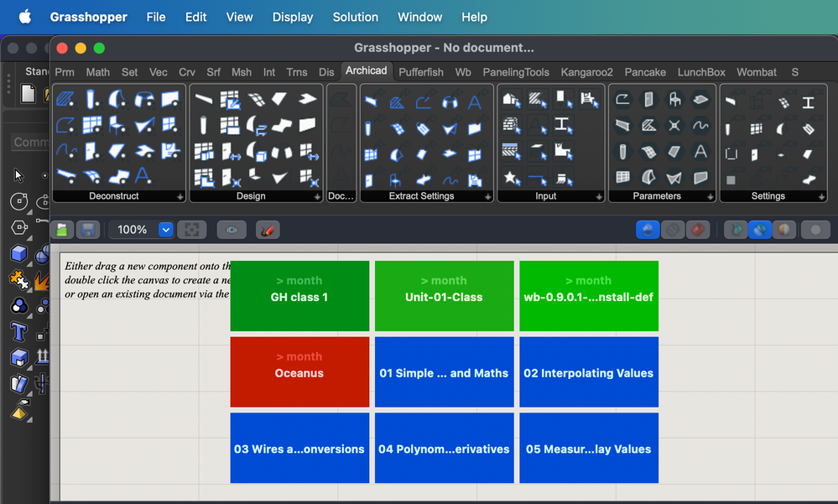This screenshot has width=838, height=504.
Task: Open 02 Interpolating Values tutorial tile
Action: pos(589,372)
